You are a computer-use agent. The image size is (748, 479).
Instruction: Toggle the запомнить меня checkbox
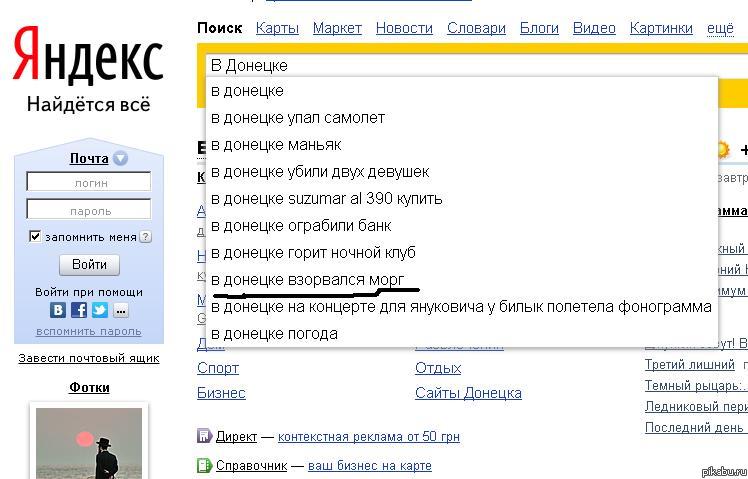coord(35,236)
